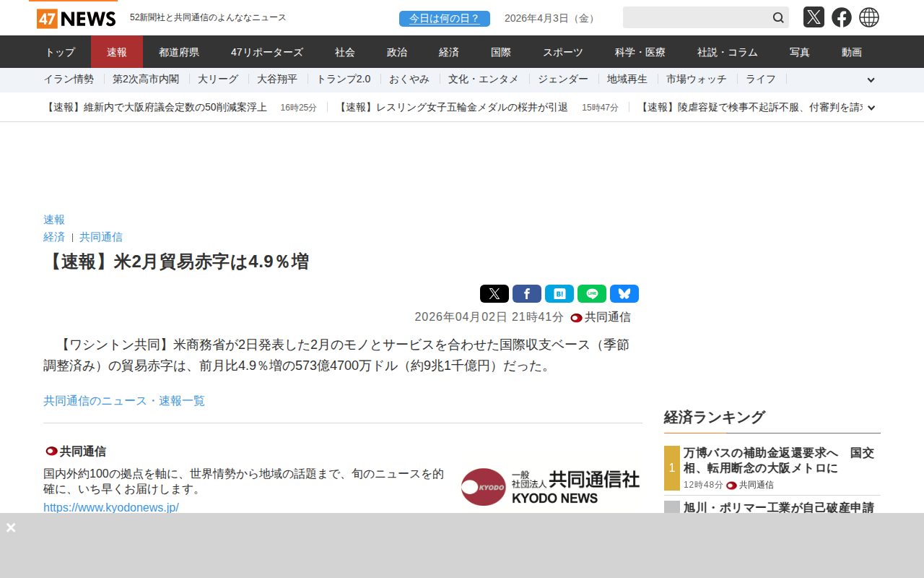Open 大リーグ topic tag

pyautogui.click(x=218, y=79)
